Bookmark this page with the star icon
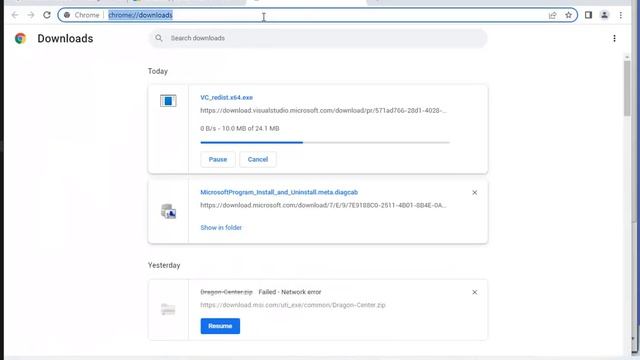This screenshot has height=360, width=640. (569, 15)
